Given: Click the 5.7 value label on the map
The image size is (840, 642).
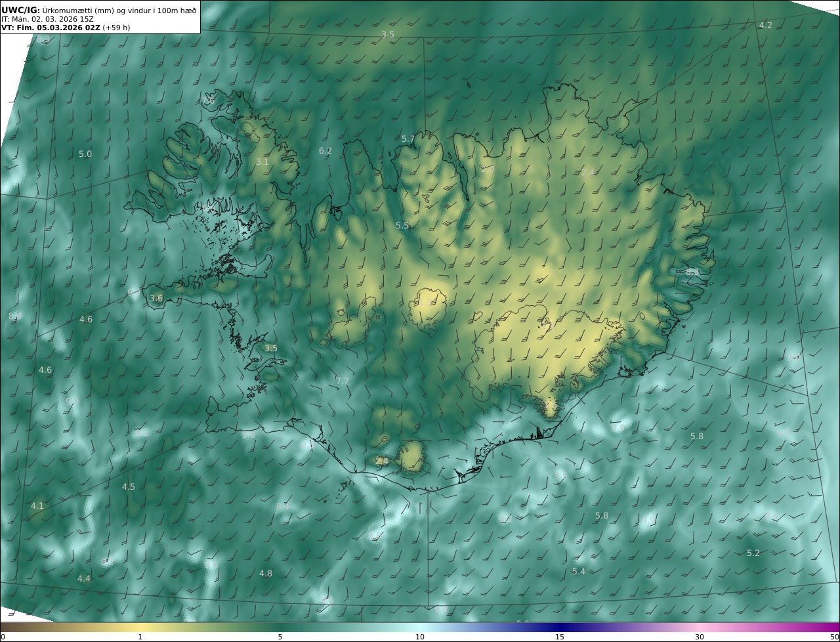Looking at the screenshot, I should tap(408, 139).
